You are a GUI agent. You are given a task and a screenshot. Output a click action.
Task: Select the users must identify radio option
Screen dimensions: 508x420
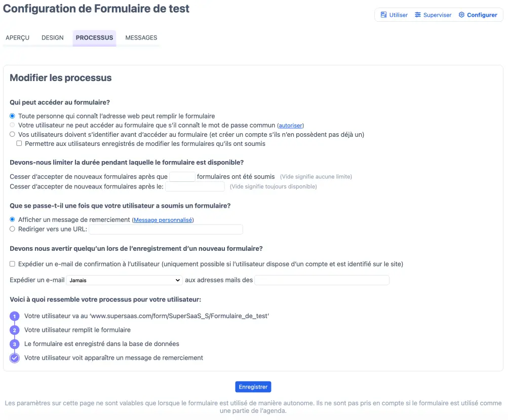tap(13, 135)
